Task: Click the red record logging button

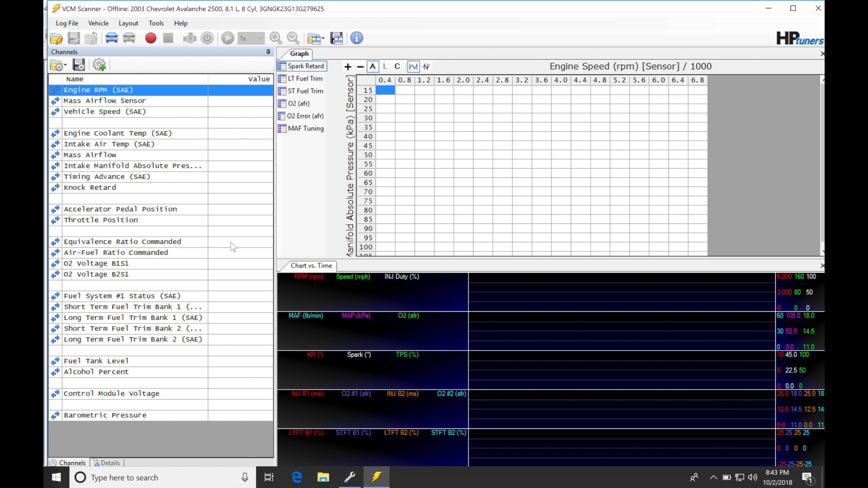Action: click(151, 38)
